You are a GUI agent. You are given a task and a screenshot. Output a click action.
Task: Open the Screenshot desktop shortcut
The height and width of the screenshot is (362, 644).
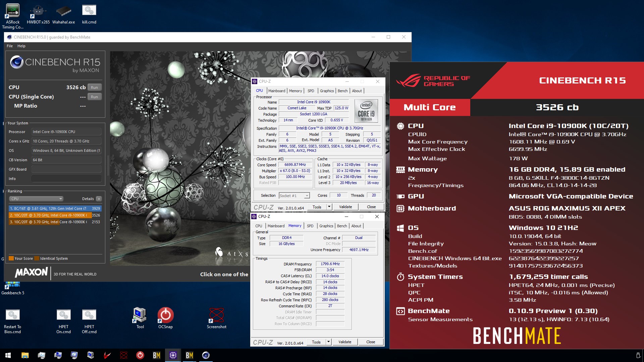coord(216,318)
